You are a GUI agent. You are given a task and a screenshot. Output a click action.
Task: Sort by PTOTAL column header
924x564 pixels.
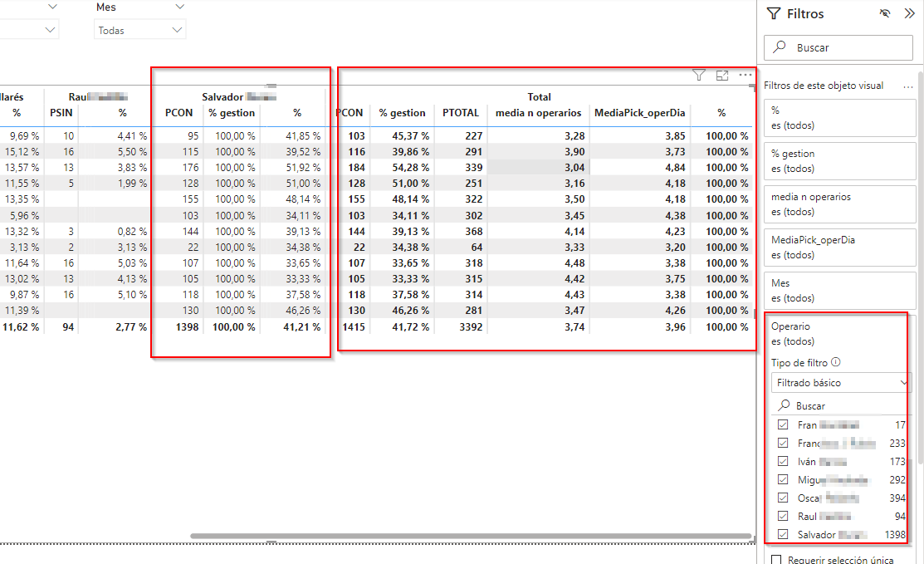coord(461,113)
